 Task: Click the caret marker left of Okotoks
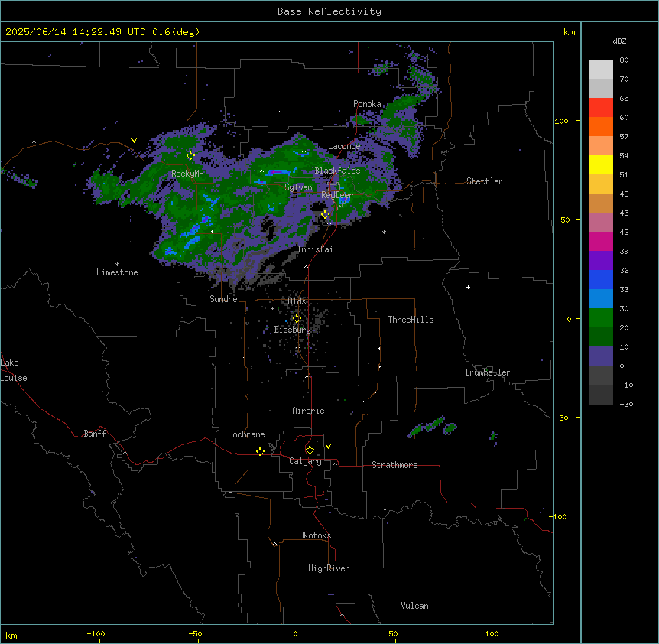coord(275,544)
